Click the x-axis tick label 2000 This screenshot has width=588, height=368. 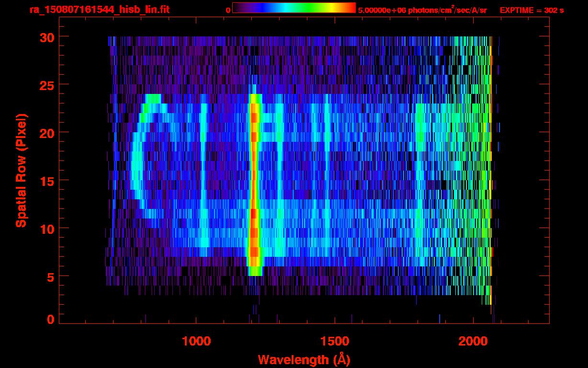473,341
